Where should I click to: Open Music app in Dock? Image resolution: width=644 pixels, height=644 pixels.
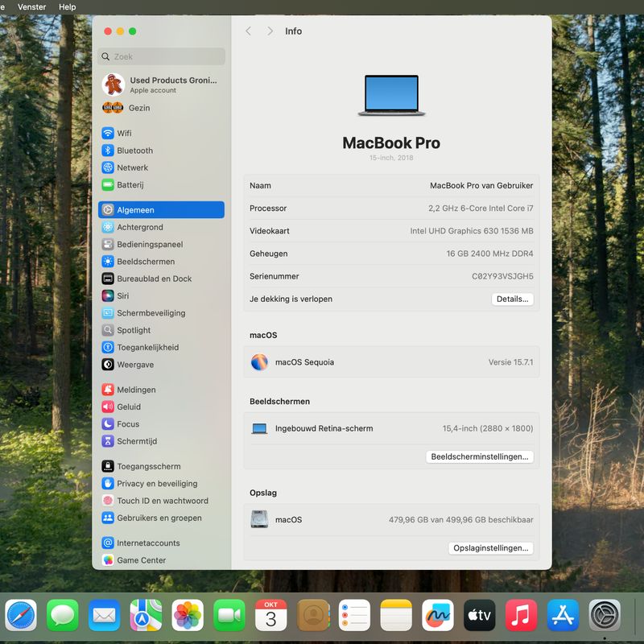point(521,616)
